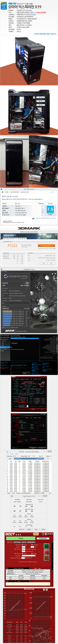The height and width of the screenshot is (644, 58).
Task: Click Validate in lower CPU-Z window
Action: [33, 448]
